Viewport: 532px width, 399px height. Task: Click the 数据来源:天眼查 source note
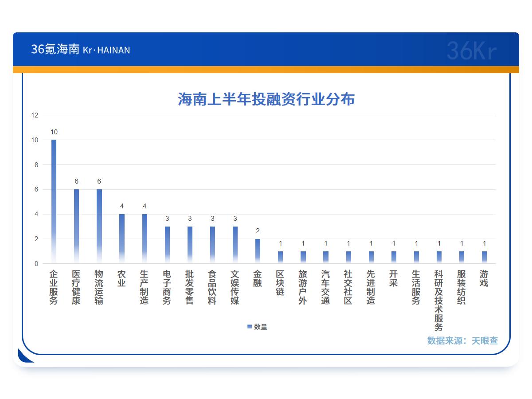pyautogui.click(x=462, y=340)
